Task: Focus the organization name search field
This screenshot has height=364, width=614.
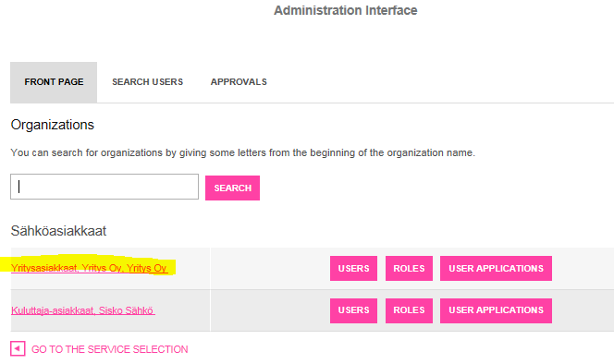Action: tap(104, 187)
